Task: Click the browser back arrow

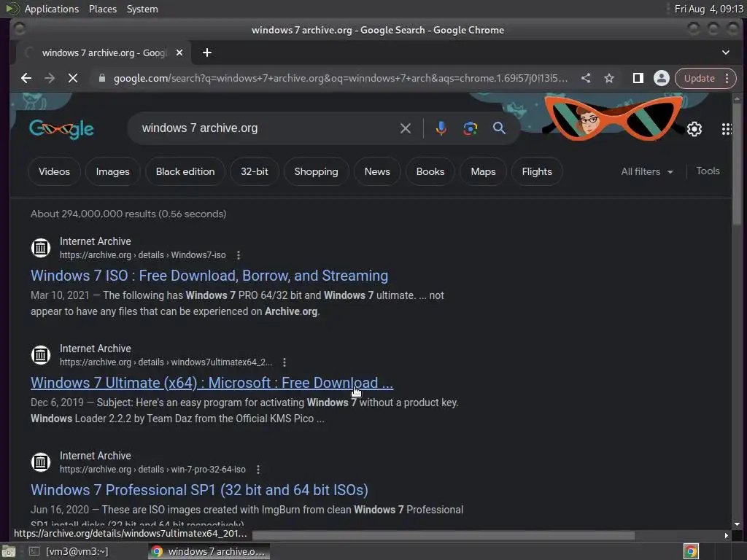Action: tap(26, 78)
